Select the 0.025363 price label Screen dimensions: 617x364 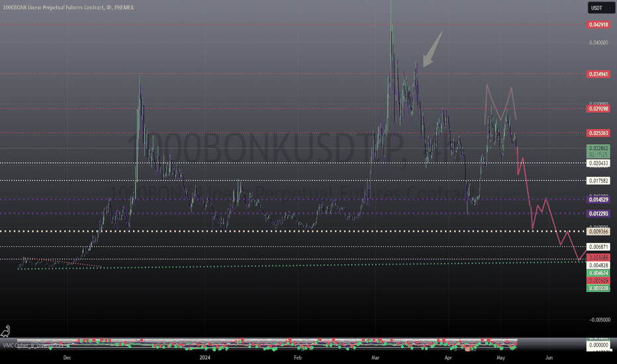coord(598,133)
